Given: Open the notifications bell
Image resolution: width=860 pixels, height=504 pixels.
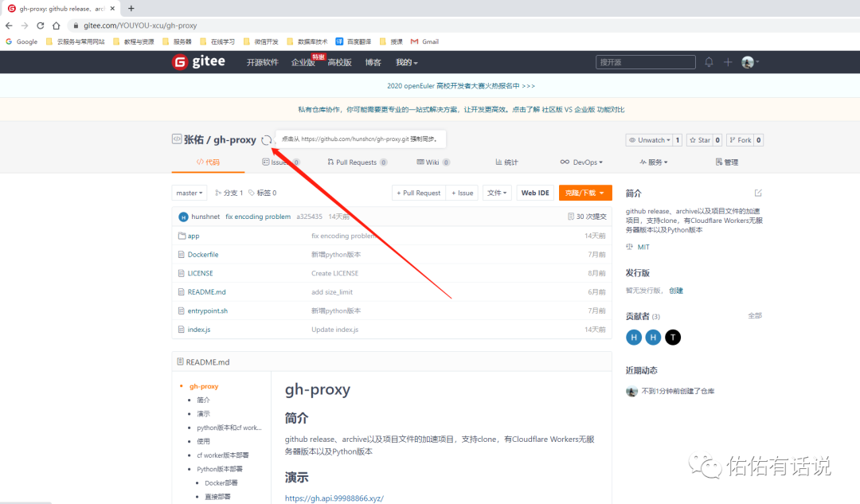Looking at the screenshot, I should (709, 62).
